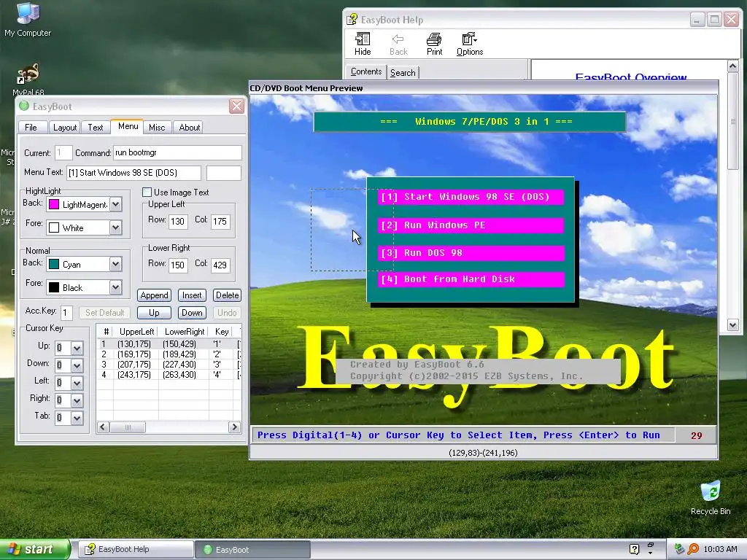The width and height of the screenshot is (747, 560).
Task: Click Hide icon in EasyBoot Help toolbar
Action: click(x=363, y=44)
